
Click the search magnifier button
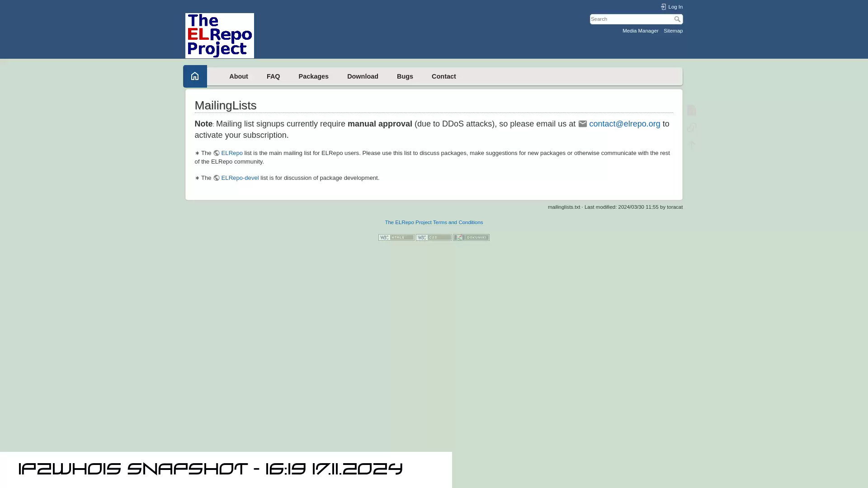[x=678, y=19]
